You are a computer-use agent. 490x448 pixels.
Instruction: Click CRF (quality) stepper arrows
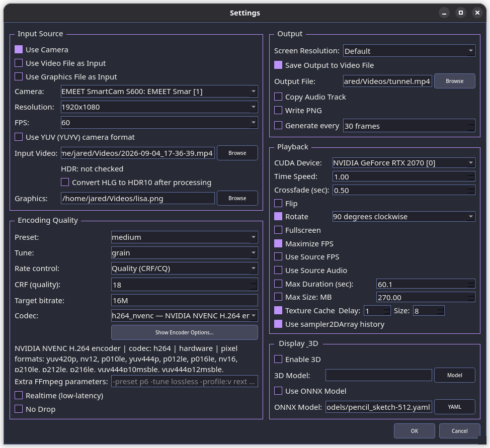[x=254, y=285]
